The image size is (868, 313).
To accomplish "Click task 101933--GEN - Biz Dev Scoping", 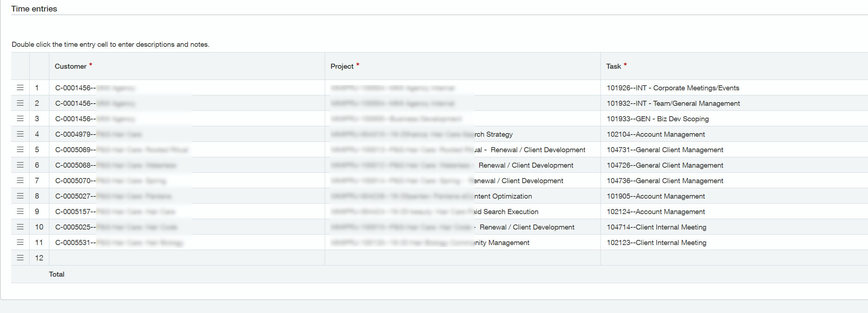I will [x=658, y=119].
